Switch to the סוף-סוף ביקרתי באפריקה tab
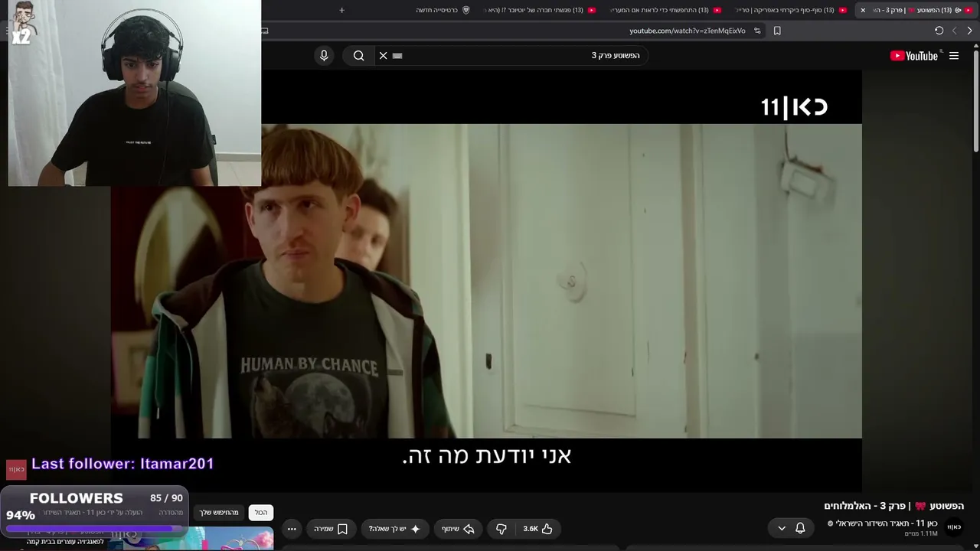The width and height of the screenshot is (980, 551). (792, 10)
